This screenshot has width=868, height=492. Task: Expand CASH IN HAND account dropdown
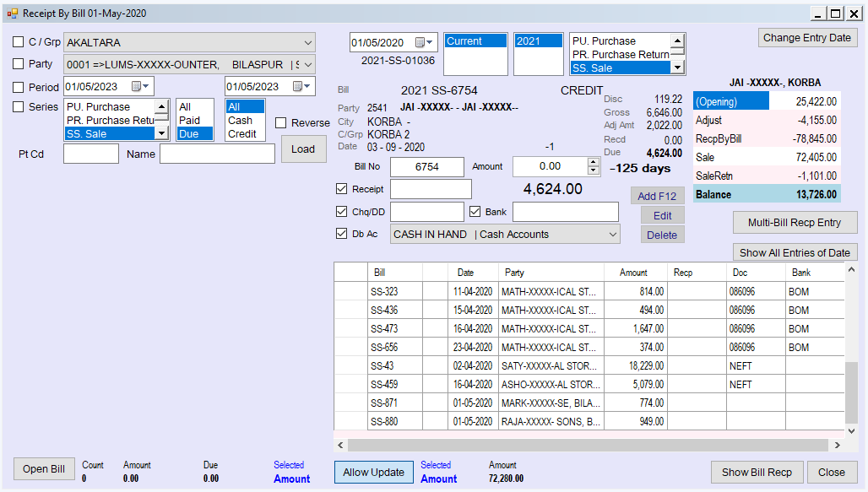[613, 234]
